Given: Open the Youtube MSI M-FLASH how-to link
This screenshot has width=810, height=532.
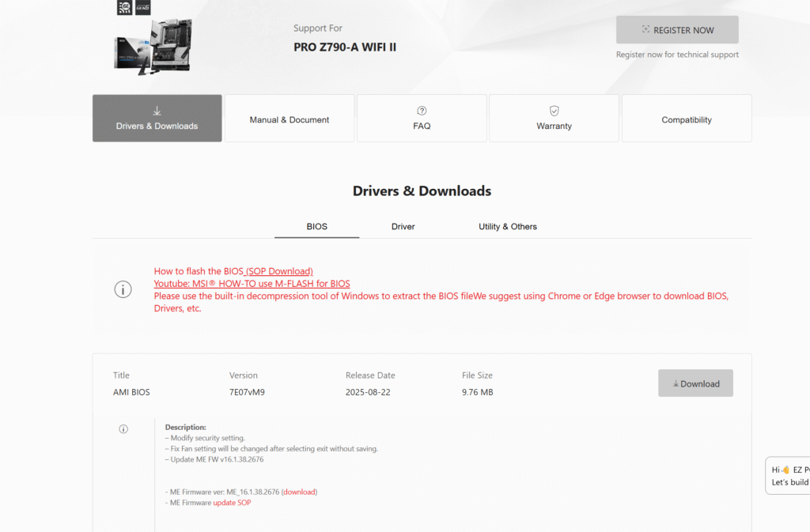Looking at the screenshot, I should [252, 284].
